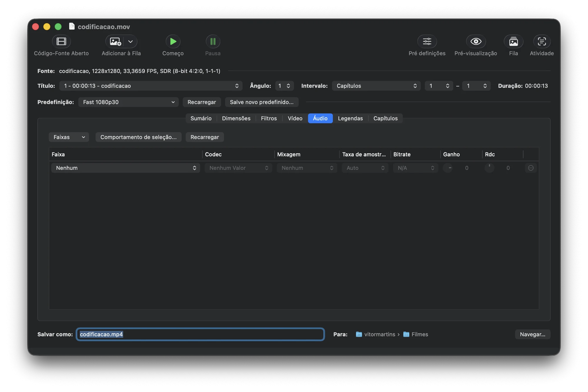Click the Pausa pause icon
588x392 pixels.
coord(213,41)
